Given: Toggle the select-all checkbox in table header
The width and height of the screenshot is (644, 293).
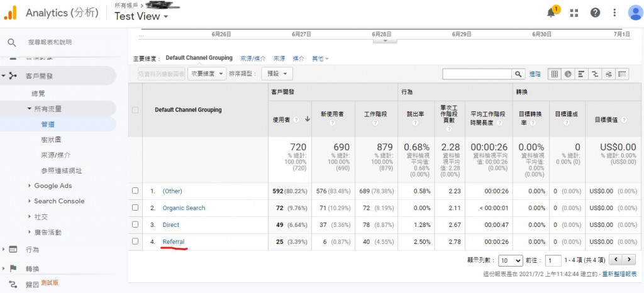Looking at the screenshot, I should click(x=135, y=110).
